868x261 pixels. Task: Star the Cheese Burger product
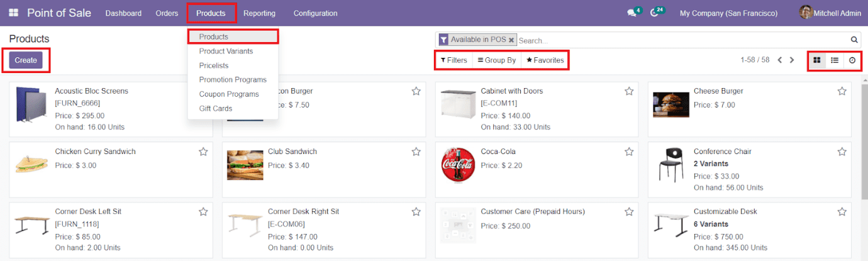[x=842, y=91]
